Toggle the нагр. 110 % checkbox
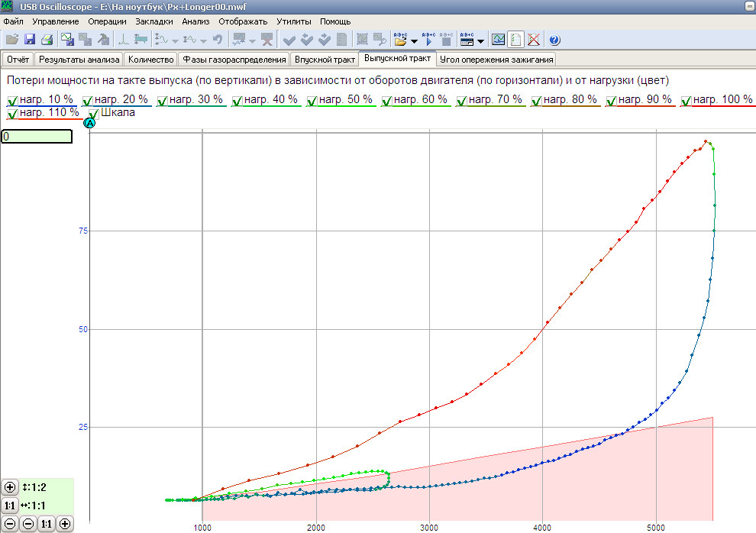 (x=12, y=114)
